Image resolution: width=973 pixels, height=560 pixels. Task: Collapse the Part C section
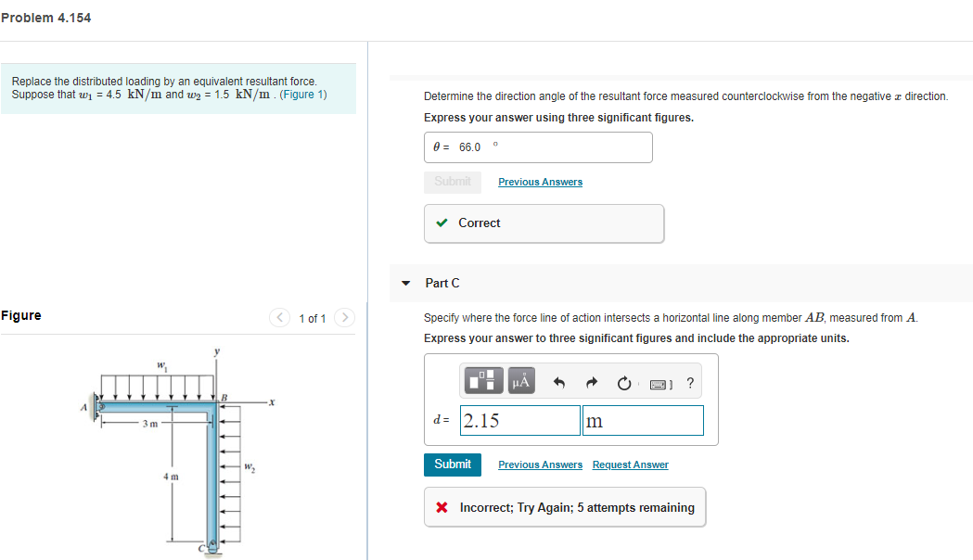(405, 283)
